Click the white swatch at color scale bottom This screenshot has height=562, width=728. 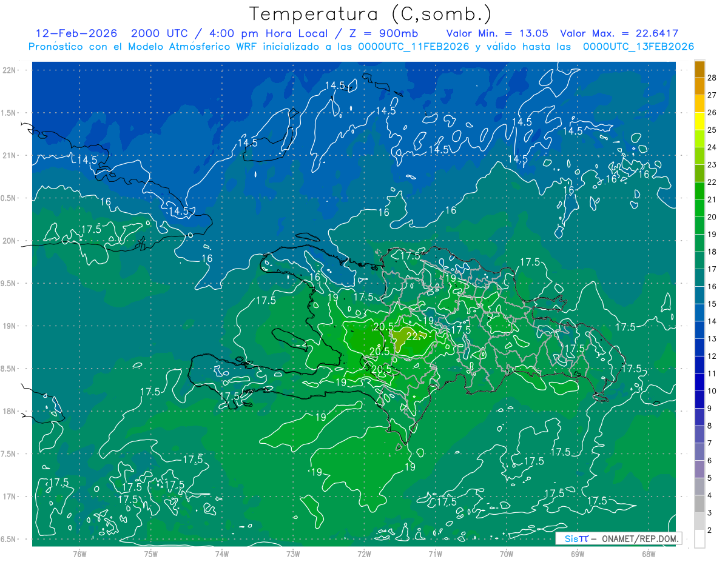pyautogui.click(x=699, y=539)
